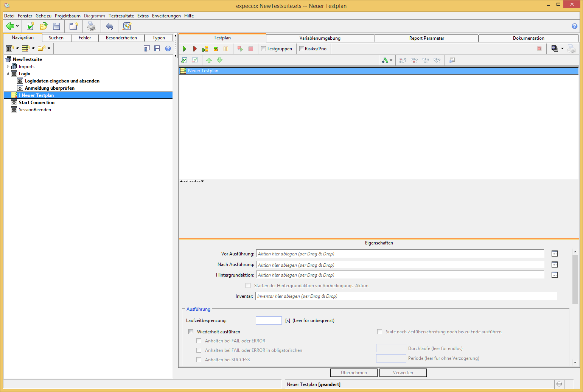583x392 pixels.
Task: Click the Übernehmen button
Action: click(x=354, y=373)
